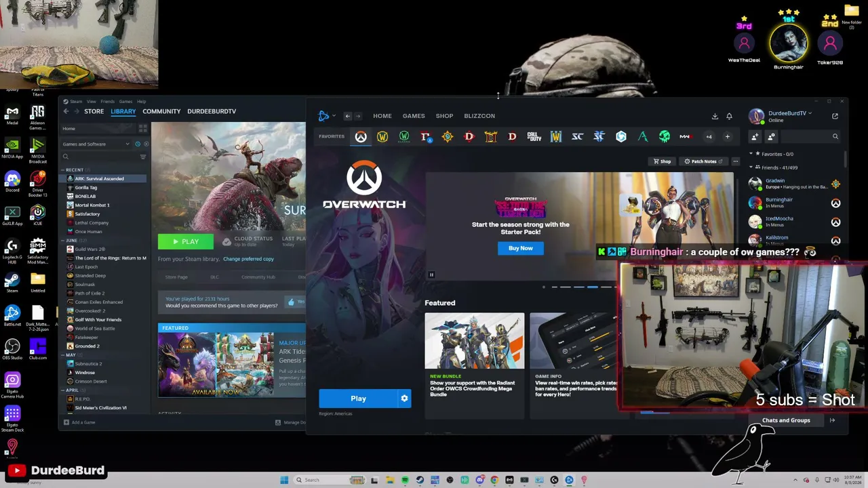Select the Warcraft III icon in favorites
Viewport: 868px width, 488px height.
556,137
